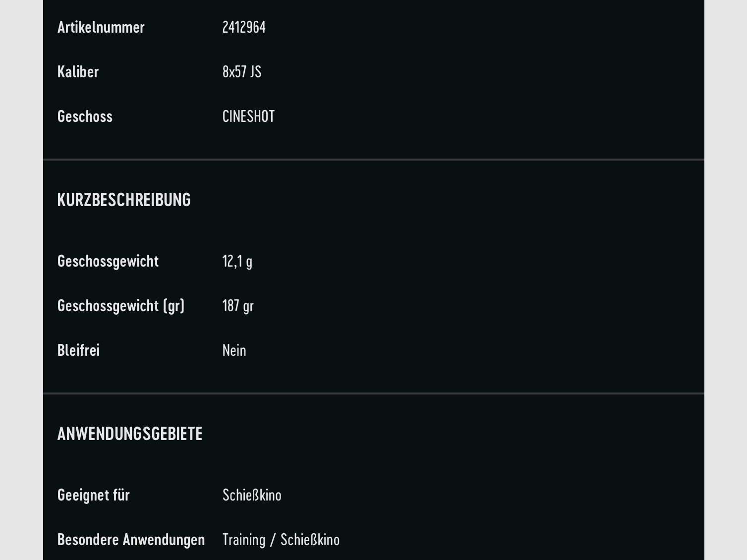The image size is (747, 560).
Task: Select the Nein value for Bleifrei
Action: pyautogui.click(x=234, y=350)
